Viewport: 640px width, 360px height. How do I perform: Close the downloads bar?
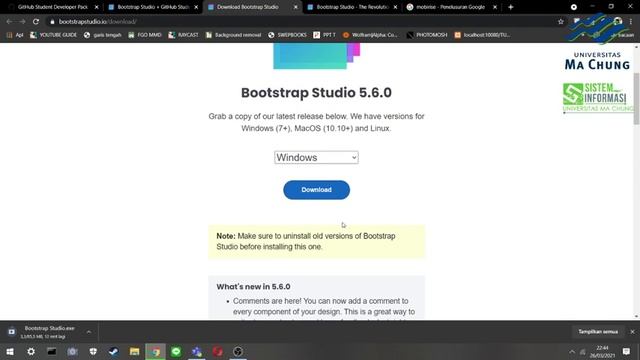click(x=632, y=332)
